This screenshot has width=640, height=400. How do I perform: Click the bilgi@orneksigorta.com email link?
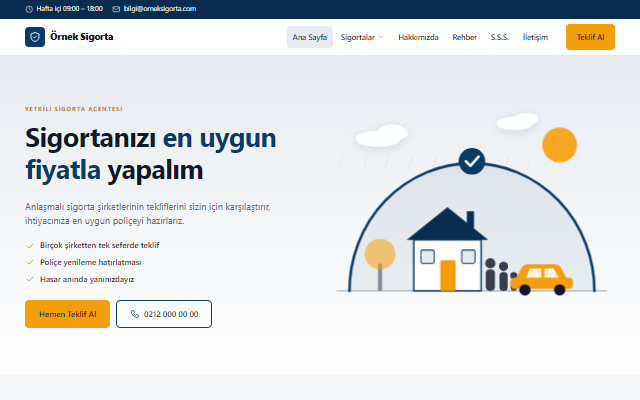click(x=160, y=9)
